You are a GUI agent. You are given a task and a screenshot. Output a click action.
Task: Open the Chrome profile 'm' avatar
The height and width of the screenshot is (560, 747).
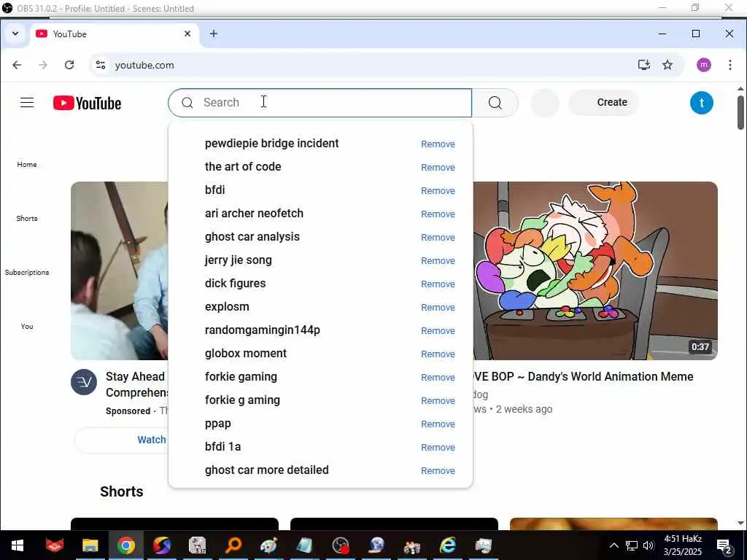704,65
